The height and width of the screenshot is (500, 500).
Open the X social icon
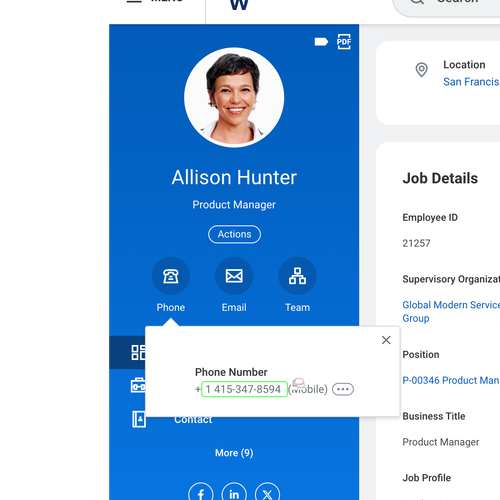point(267,493)
